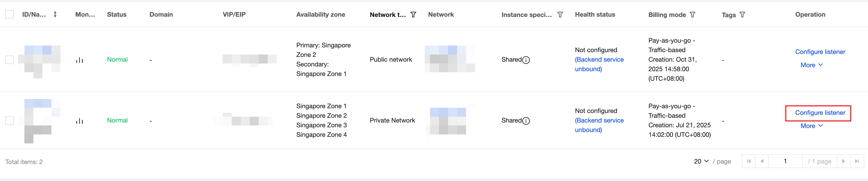868x181 pixels.
Task: Click the page number input field
Action: tap(785, 161)
